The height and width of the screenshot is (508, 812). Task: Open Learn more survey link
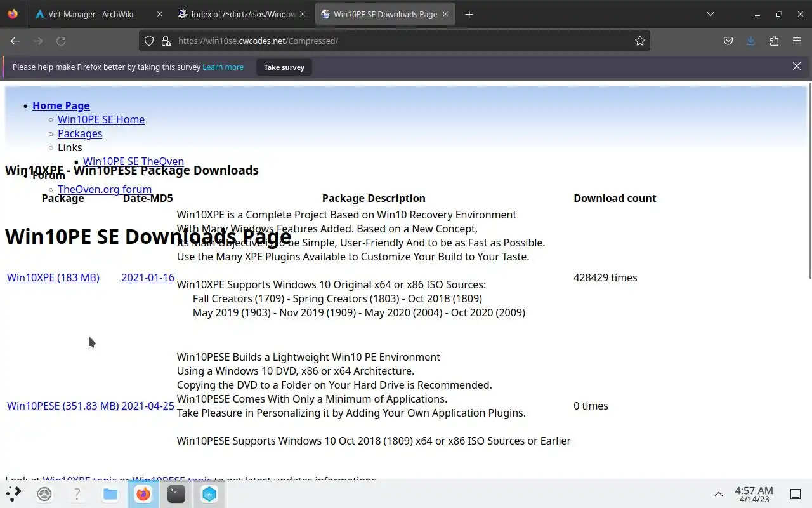coord(223,67)
